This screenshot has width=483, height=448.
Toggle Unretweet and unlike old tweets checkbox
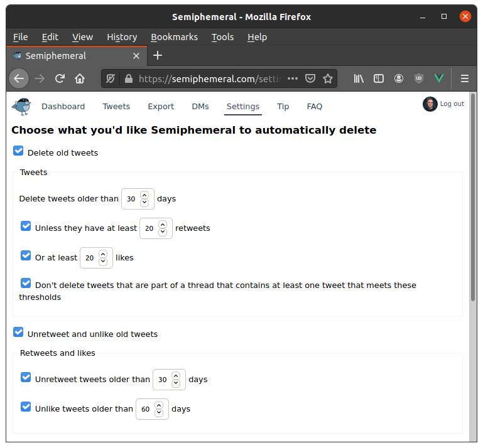click(18, 333)
